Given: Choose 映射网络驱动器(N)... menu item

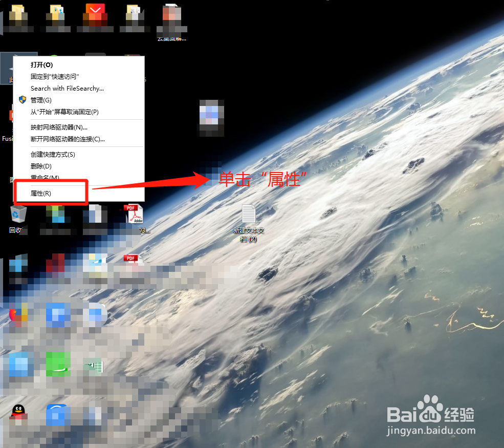Looking at the screenshot, I should tap(79, 127).
